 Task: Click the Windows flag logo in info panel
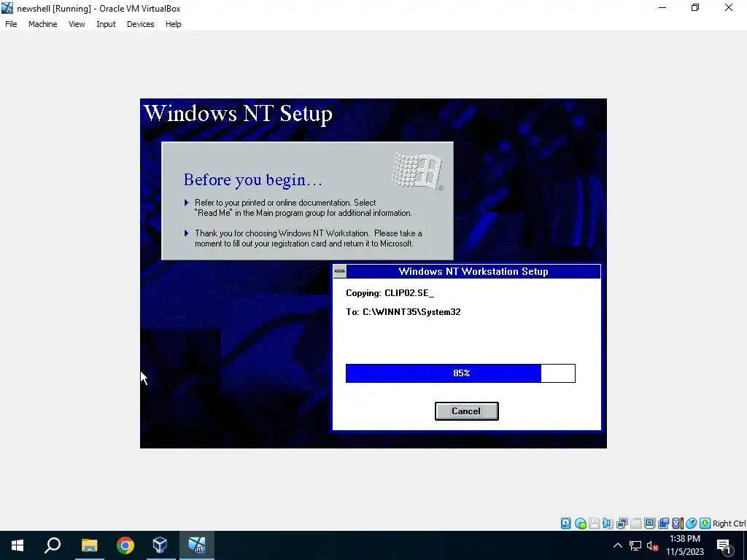[x=418, y=171]
